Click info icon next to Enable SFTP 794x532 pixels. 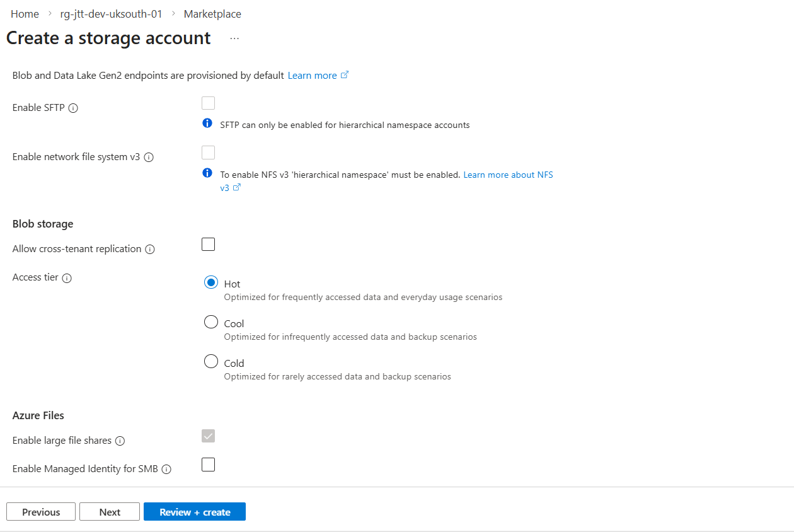tap(73, 108)
